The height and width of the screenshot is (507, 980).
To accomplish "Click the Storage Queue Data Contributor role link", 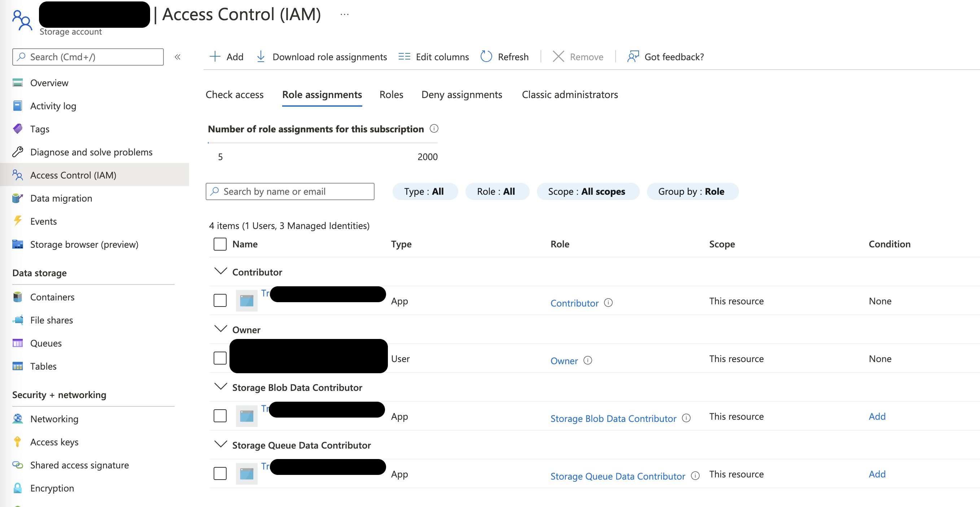I will pos(617,476).
